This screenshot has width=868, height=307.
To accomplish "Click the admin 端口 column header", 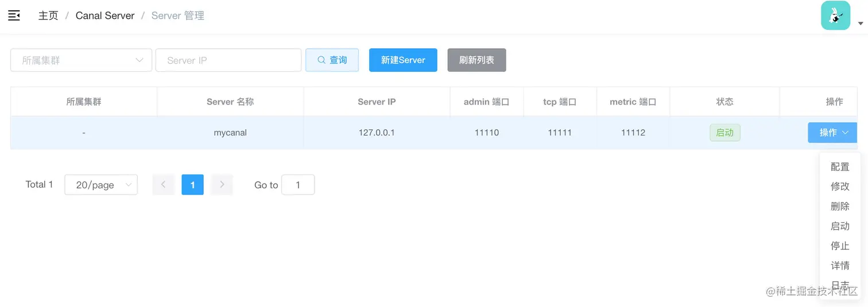I will (x=487, y=102).
